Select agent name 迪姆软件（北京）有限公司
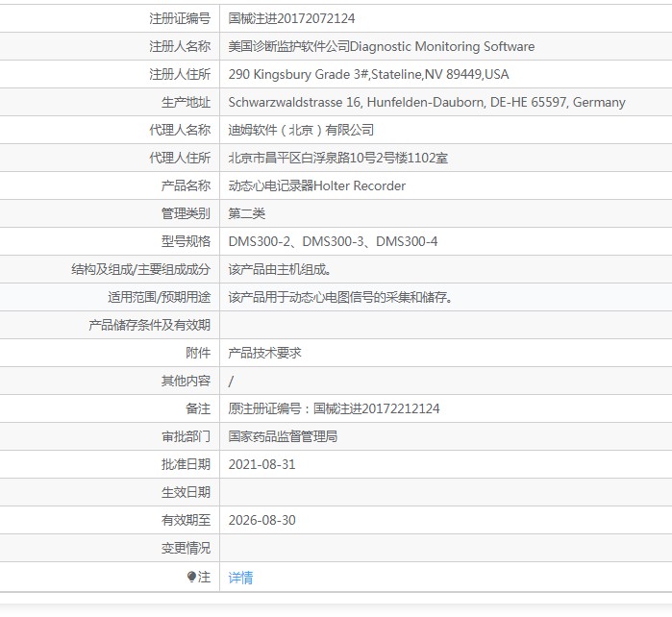672x617 pixels. (301, 130)
